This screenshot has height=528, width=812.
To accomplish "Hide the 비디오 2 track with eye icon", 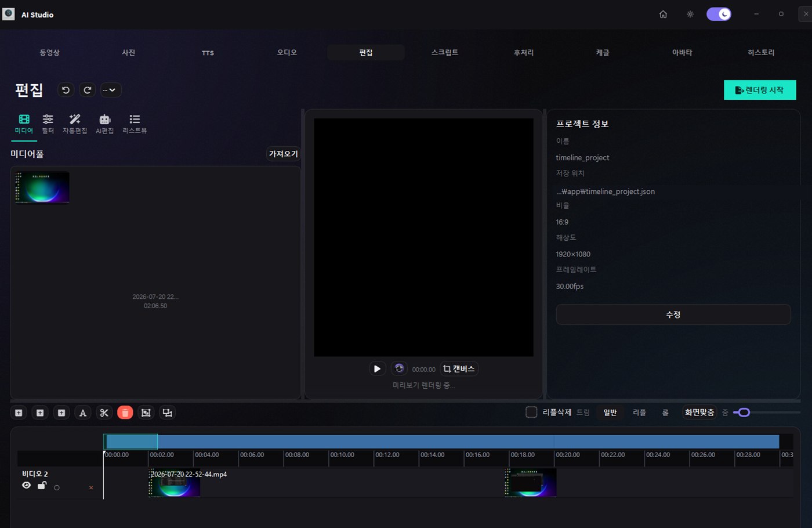I will (27, 486).
